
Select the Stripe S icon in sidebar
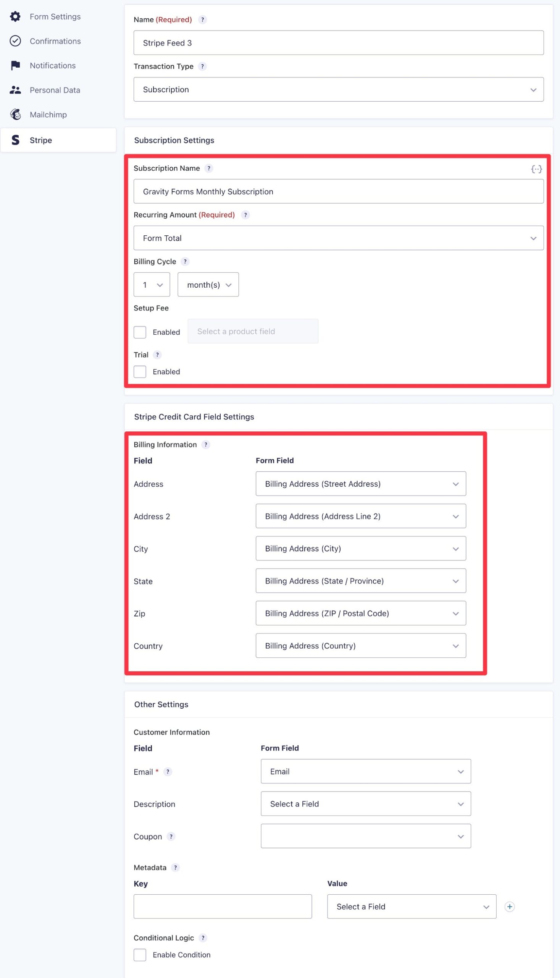15,140
